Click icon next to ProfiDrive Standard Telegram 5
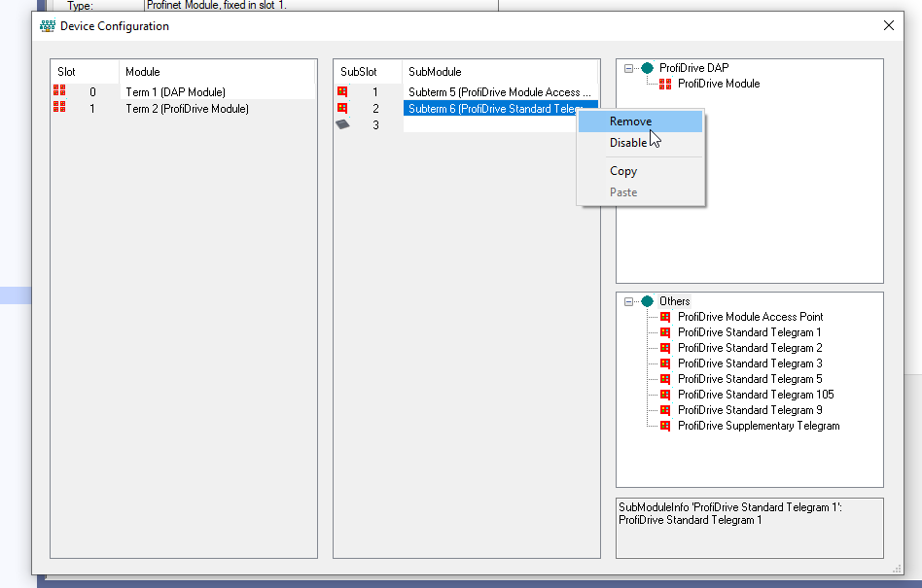Screen dimensions: 922x588 point(665,379)
